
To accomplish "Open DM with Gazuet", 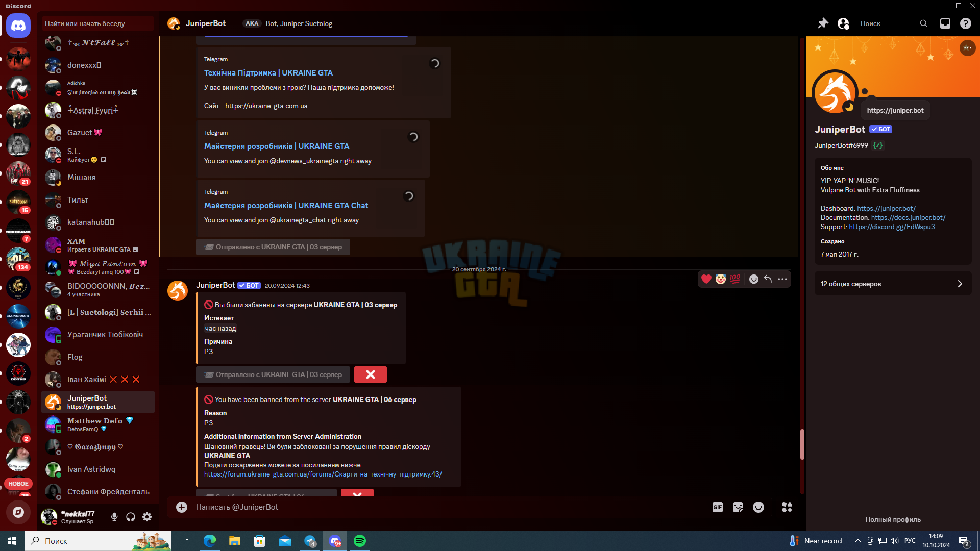I will coord(98,133).
